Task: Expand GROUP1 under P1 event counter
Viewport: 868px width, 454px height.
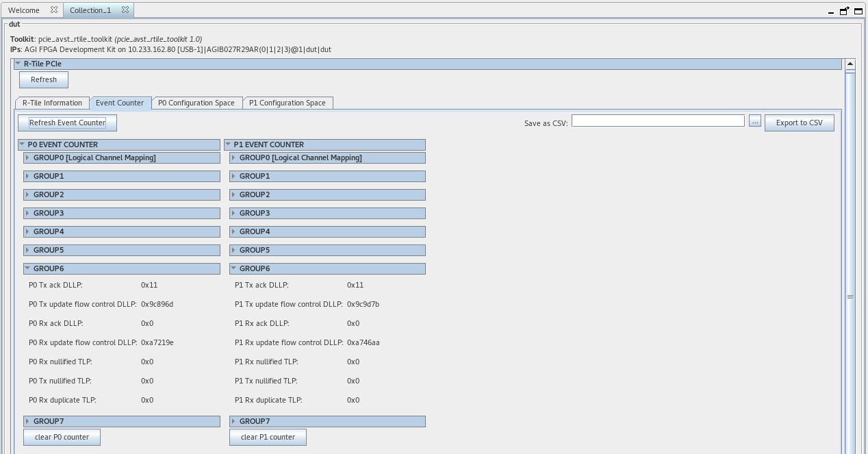Action: point(233,176)
